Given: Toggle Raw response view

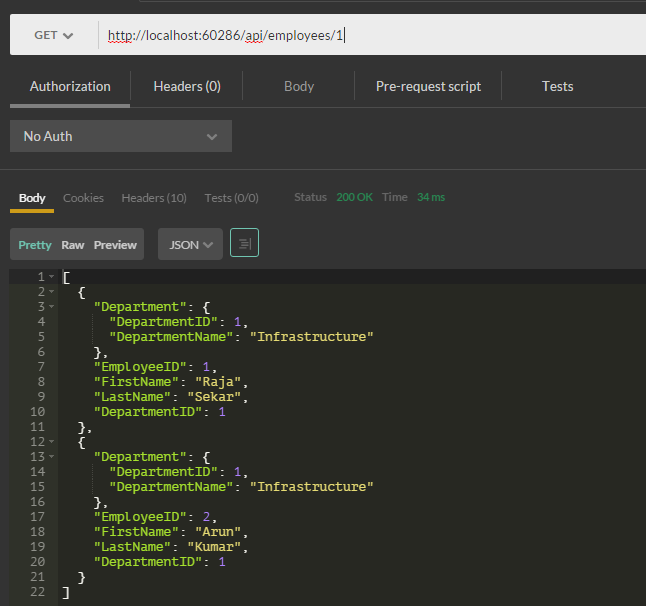Looking at the screenshot, I should click(x=73, y=245).
